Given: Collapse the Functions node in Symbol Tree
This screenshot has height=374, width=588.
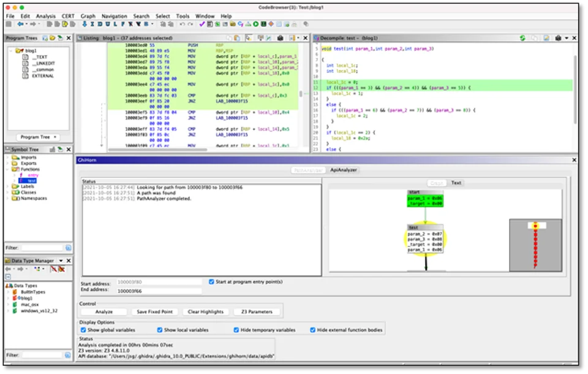Looking at the screenshot, I should pos(6,169).
